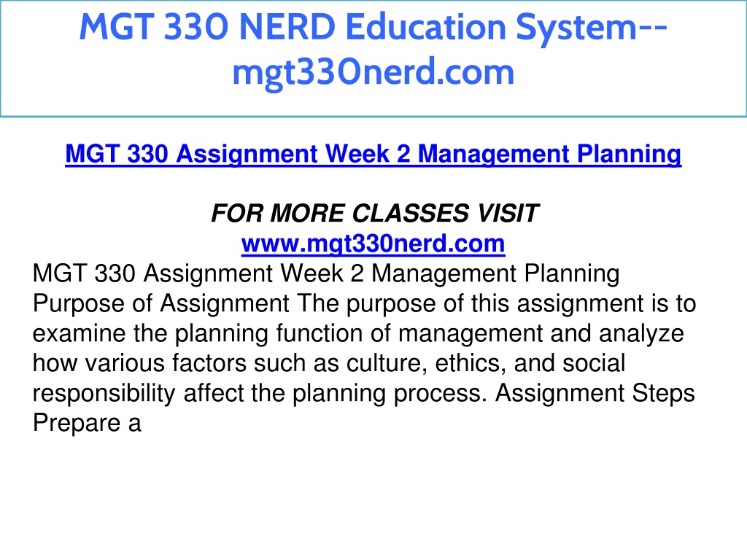Click the line beginning how various factors
747x560 pixels.
tap(329, 363)
